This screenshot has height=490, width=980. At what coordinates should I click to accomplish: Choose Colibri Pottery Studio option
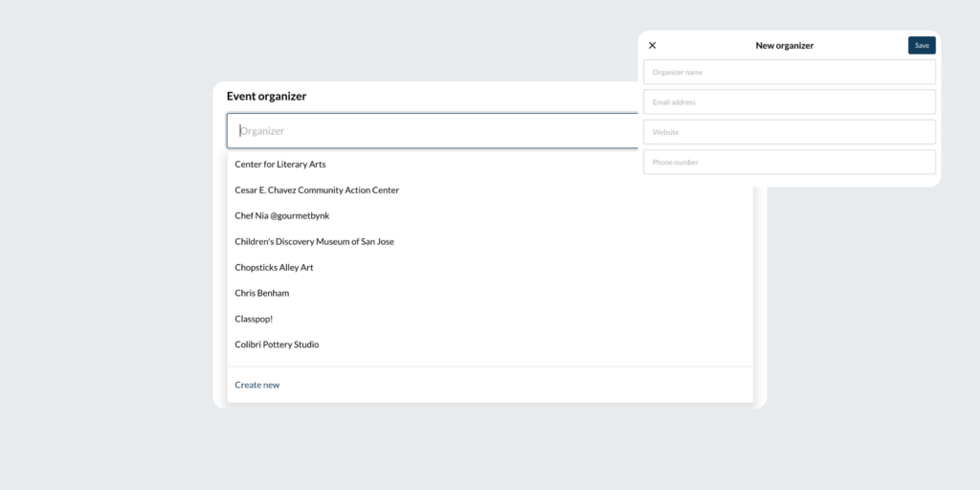tap(277, 345)
